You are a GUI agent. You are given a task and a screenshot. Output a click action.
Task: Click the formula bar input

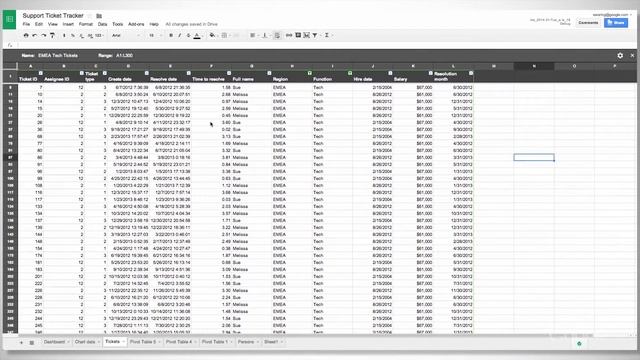(327, 45)
